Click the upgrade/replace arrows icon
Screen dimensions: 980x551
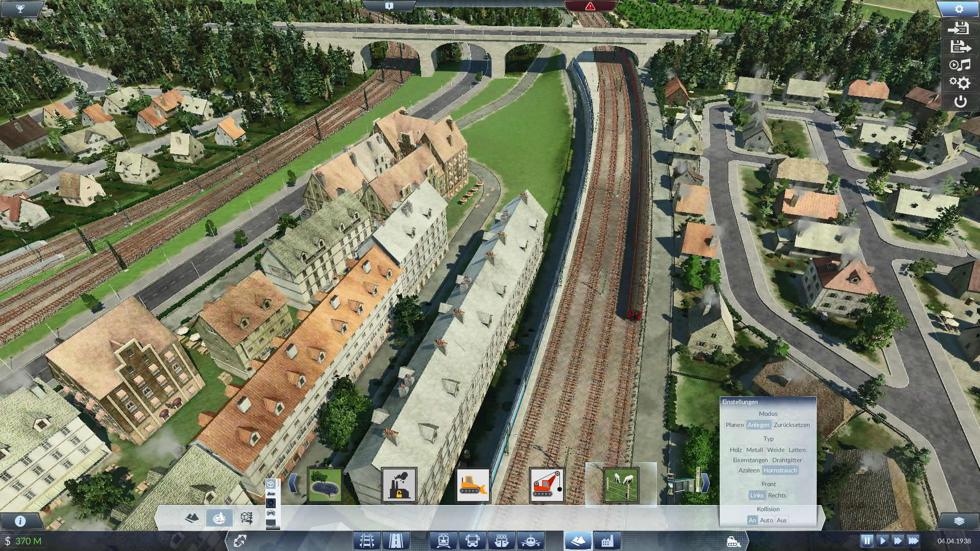[x=240, y=540]
